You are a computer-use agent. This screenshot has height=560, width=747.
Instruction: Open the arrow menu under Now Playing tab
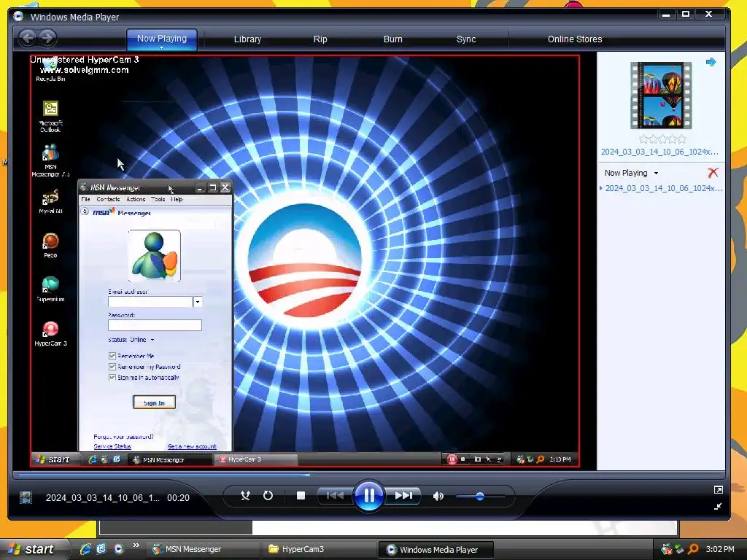click(161, 47)
